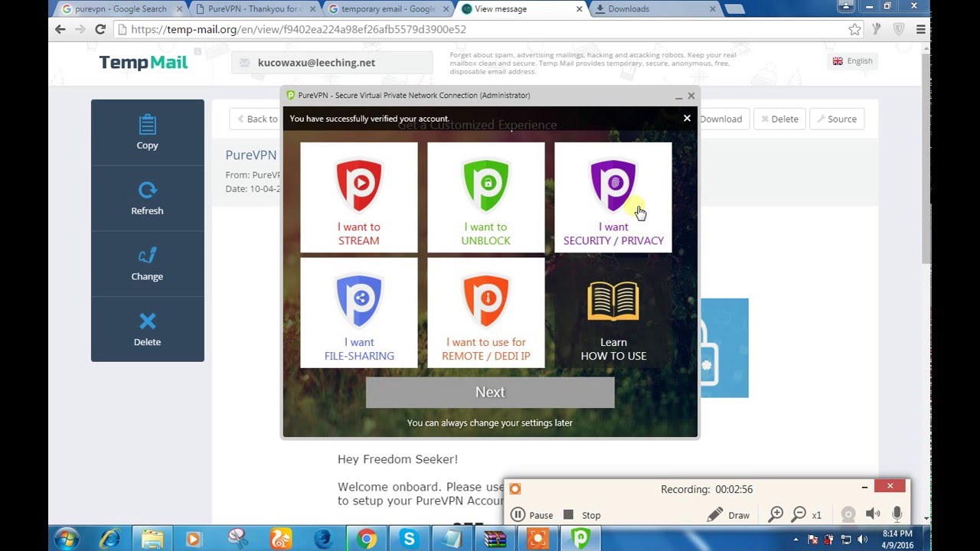Stop the screen recording

tap(583, 515)
